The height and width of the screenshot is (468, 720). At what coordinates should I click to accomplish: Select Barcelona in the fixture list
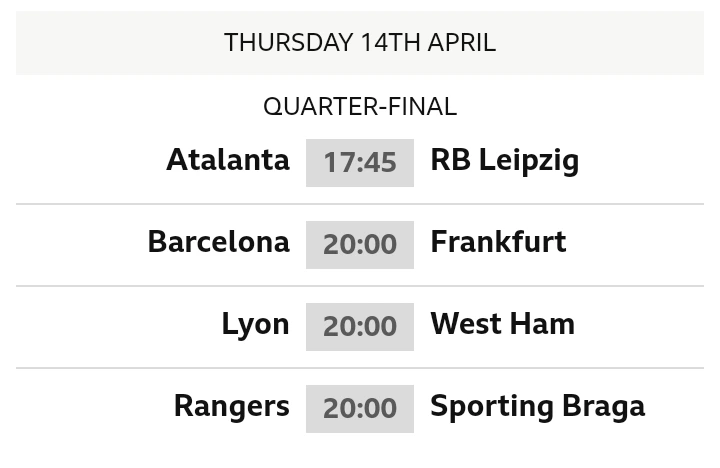218,242
